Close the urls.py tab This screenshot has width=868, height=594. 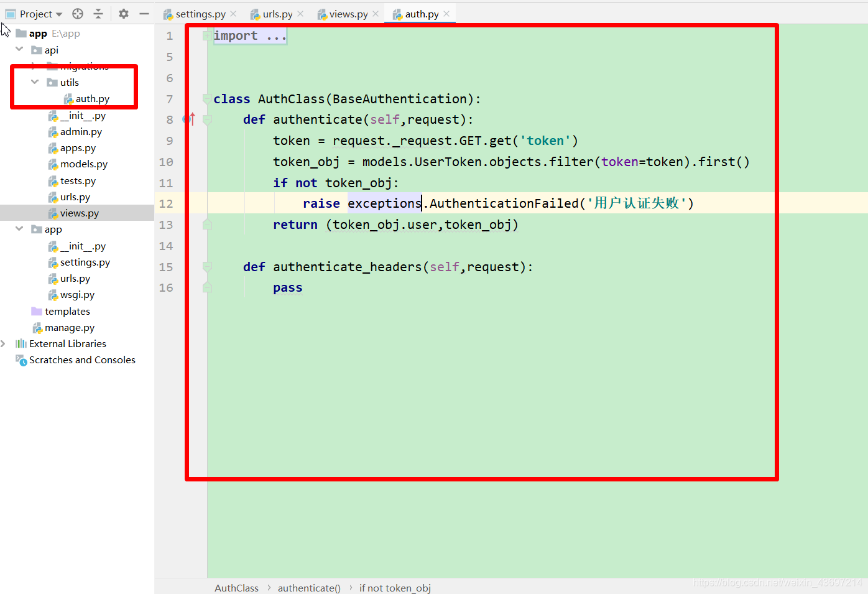(300, 14)
